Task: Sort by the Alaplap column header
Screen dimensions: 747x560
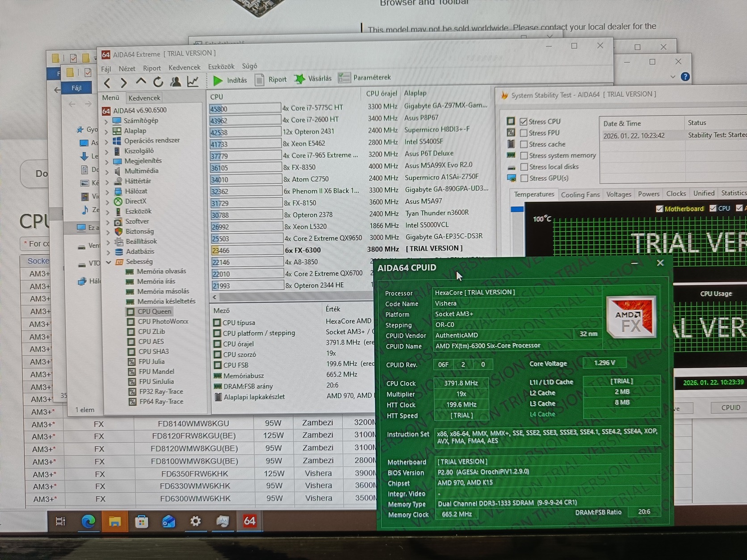Action: point(415,93)
